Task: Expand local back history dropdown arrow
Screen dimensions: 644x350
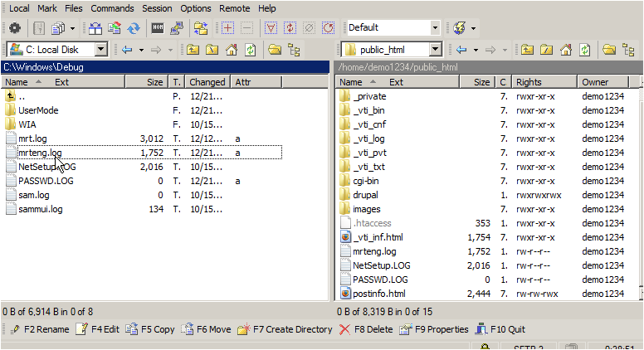Action: click(x=141, y=50)
